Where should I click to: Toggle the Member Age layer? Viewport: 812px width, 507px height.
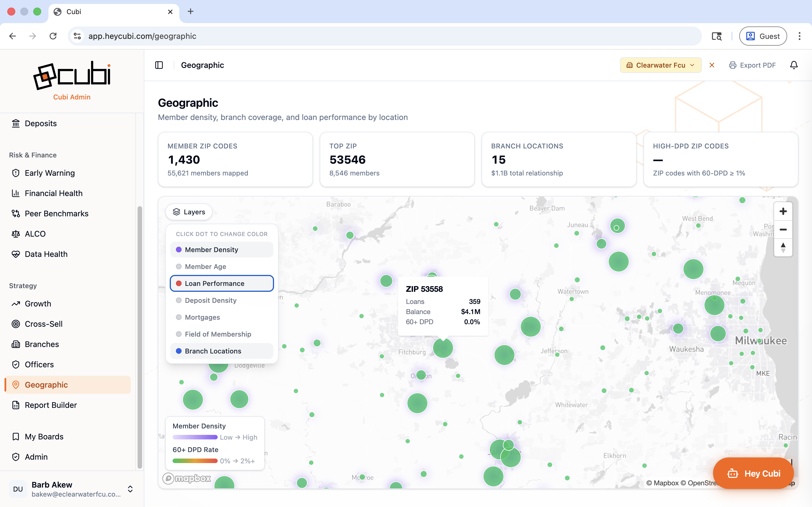(x=205, y=266)
